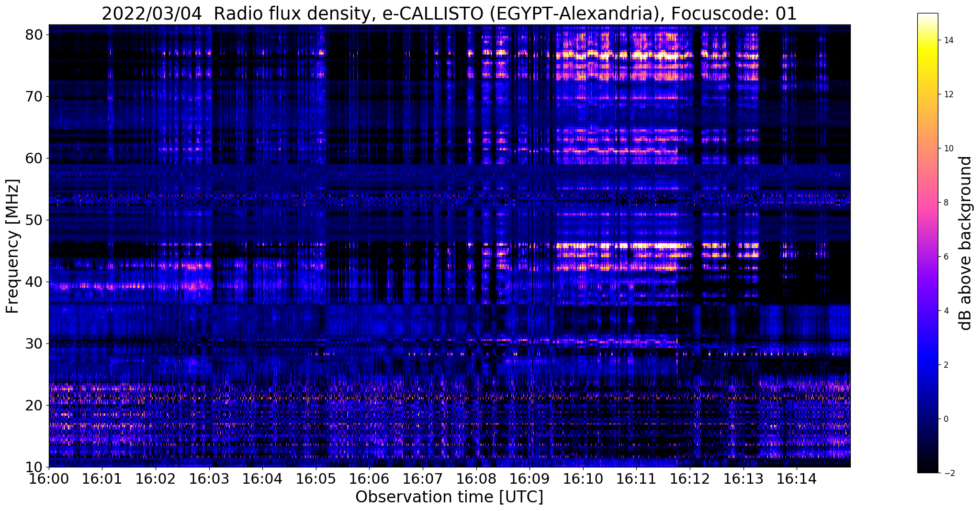Click the 16:03 time tick label

209,478
